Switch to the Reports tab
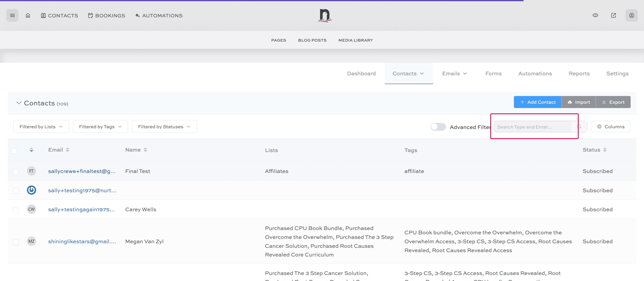The image size is (644, 281). coord(579,73)
